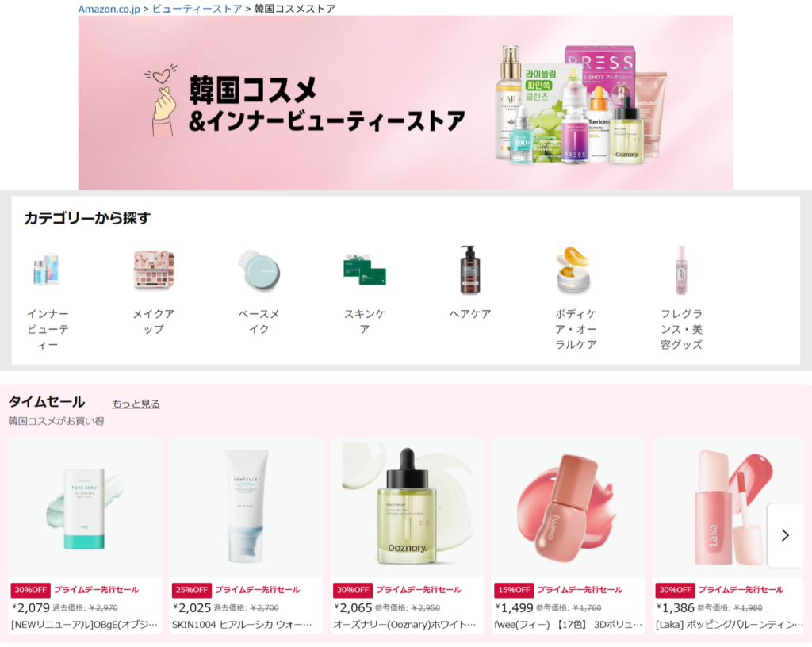812x647 pixels.
Task: Show next time-sale products with arrow
Action: (785, 535)
